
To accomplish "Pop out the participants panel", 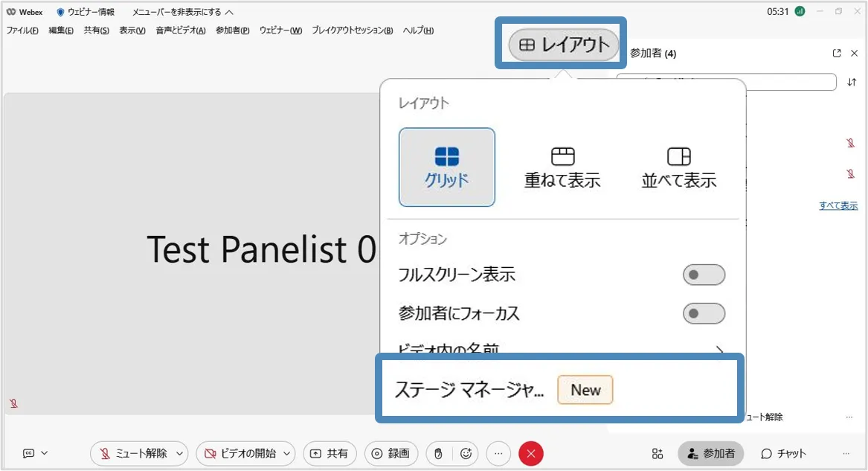I will pyautogui.click(x=837, y=54).
